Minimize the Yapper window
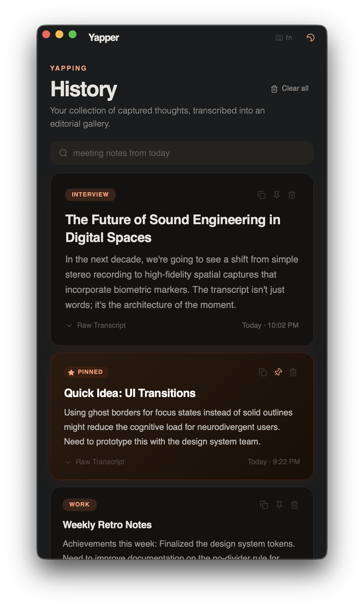Screen dimensions: 364x608 pyautogui.click(x=59, y=34)
